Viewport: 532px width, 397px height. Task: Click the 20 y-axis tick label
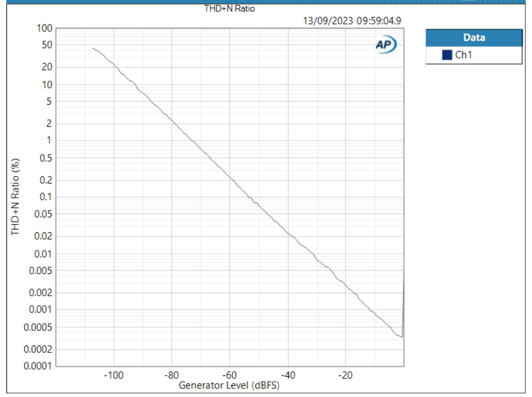click(x=47, y=67)
